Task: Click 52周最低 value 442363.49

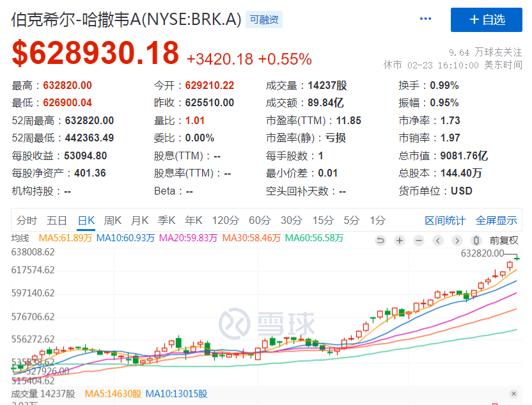Action: click(90, 138)
